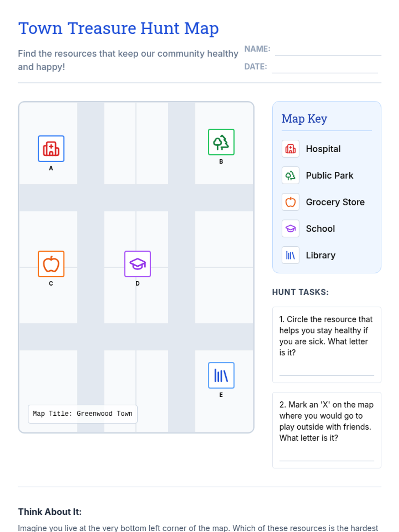
Task: Click the HUNT TASKS heading
Action: tap(300, 292)
